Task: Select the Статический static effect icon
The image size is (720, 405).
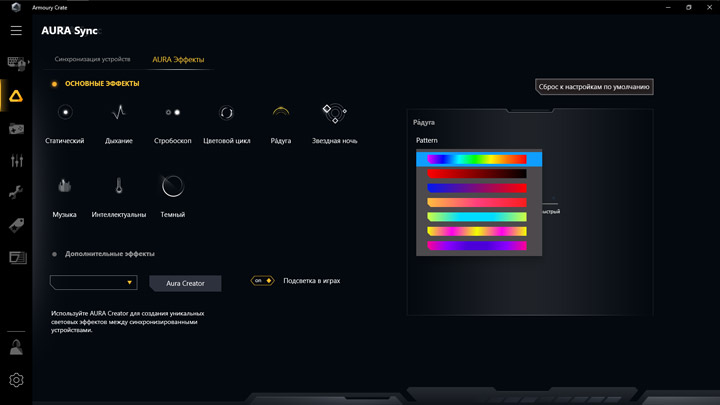Action: point(65,112)
